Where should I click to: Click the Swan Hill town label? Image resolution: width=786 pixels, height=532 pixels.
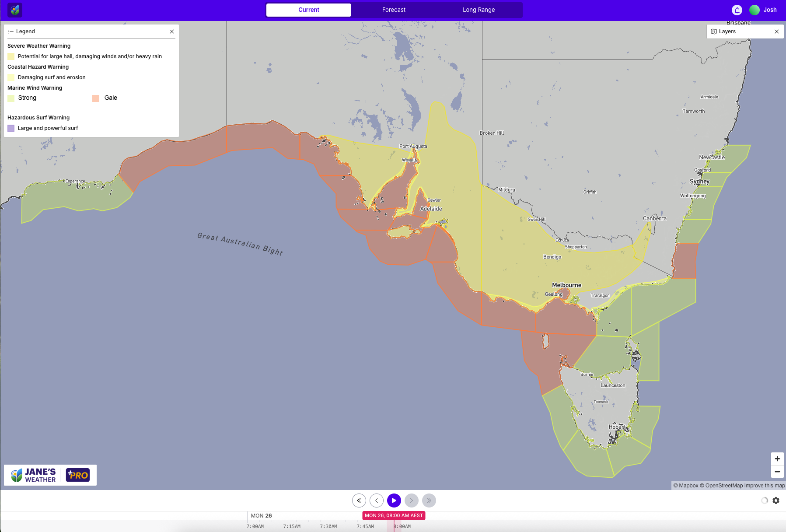(537, 220)
